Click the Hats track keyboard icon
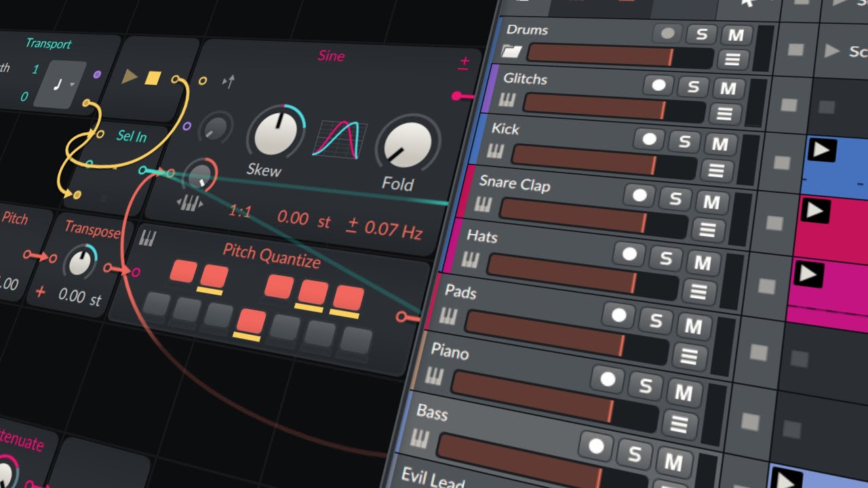Screen dimensions: 868x488 471,260
